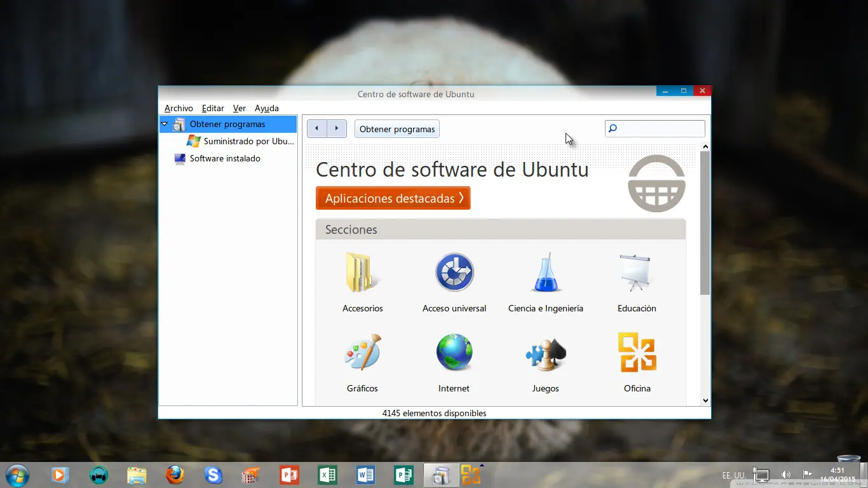Click the Obtener programas sidebar icon
Screen dimensions: 868x488
tap(180, 125)
